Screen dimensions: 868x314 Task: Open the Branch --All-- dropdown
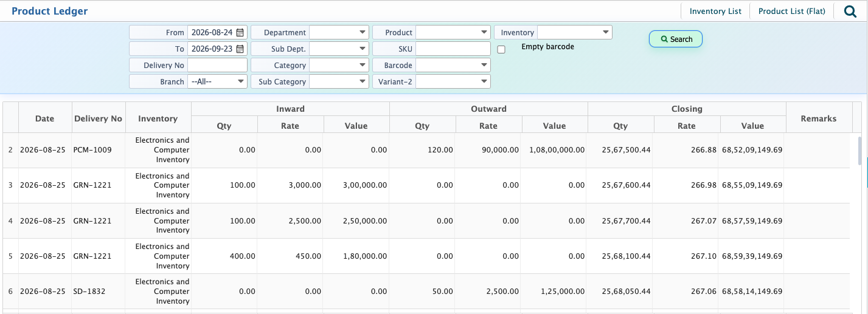pyautogui.click(x=218, y=81)
